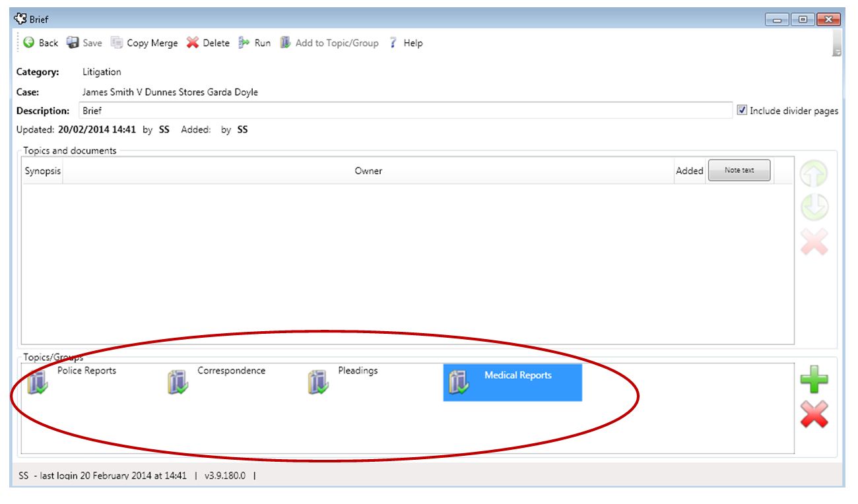
Task: Click the version text v3.9.180.0
Action: pos(224,476)
